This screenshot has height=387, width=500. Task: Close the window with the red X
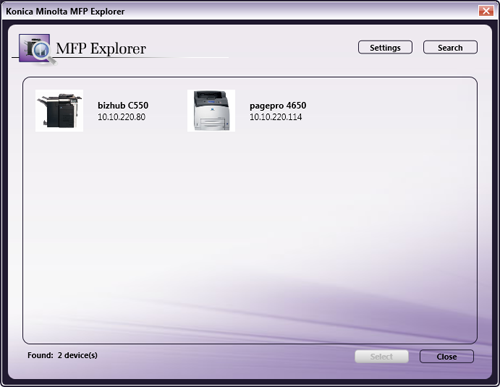point(486,11)
